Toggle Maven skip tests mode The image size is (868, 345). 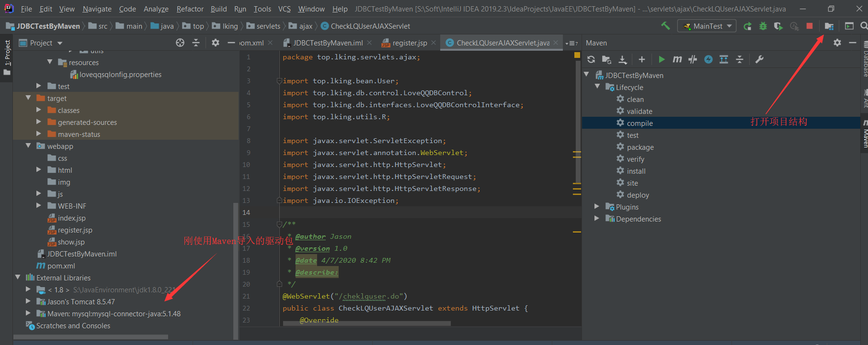click(x=708, y=59)
